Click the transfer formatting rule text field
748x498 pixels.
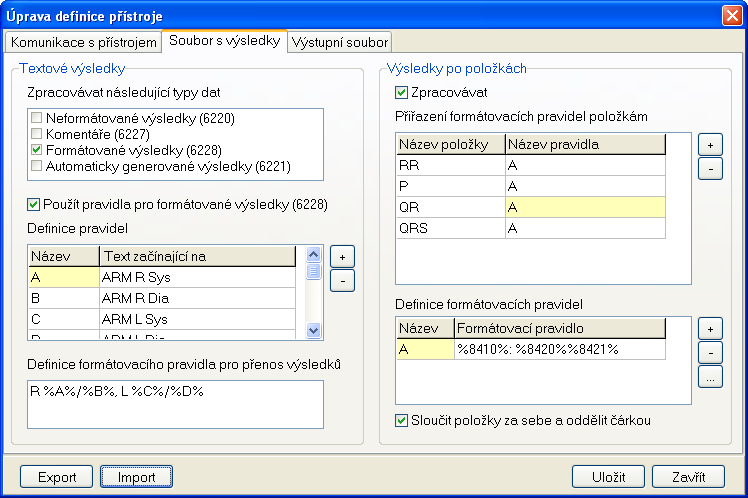[x=175, y=404]
